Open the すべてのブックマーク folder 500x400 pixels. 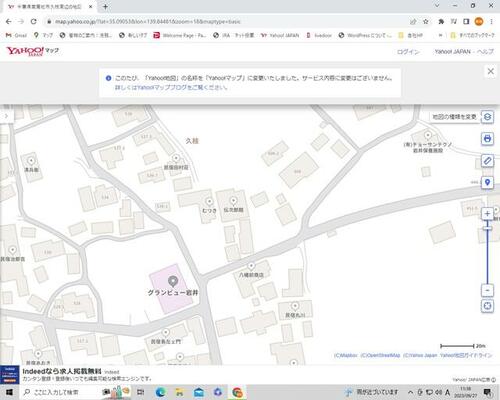[x=472, y=35]
